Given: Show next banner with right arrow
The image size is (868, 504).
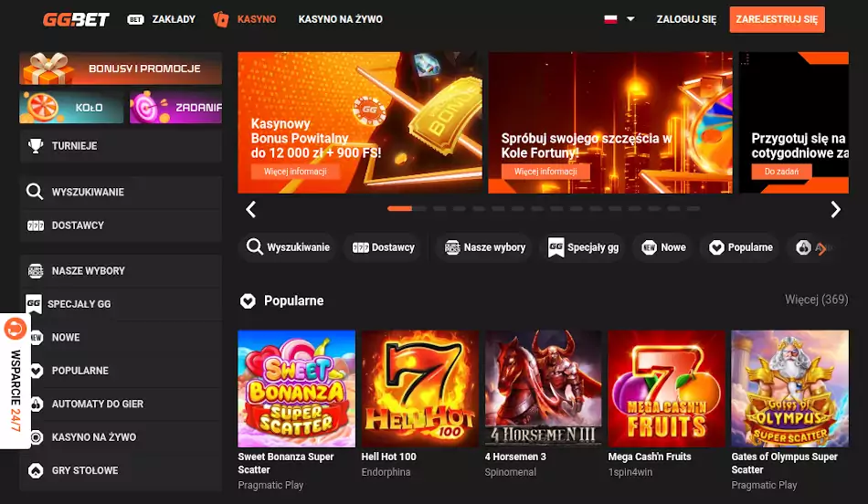Looking at the screenshot, I should [x=835, y=209].
